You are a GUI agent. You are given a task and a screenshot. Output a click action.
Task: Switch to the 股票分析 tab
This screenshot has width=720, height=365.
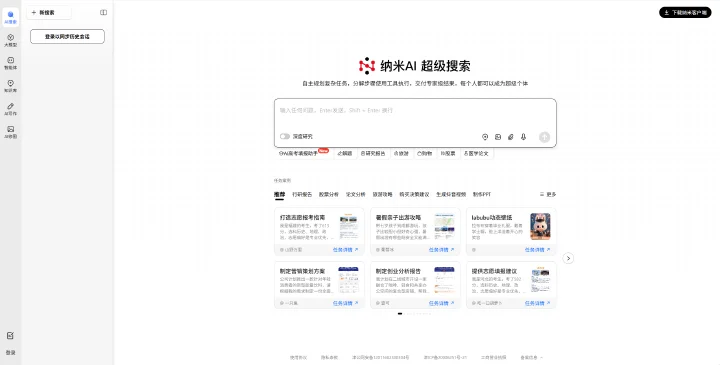click(x=329, y=195)
